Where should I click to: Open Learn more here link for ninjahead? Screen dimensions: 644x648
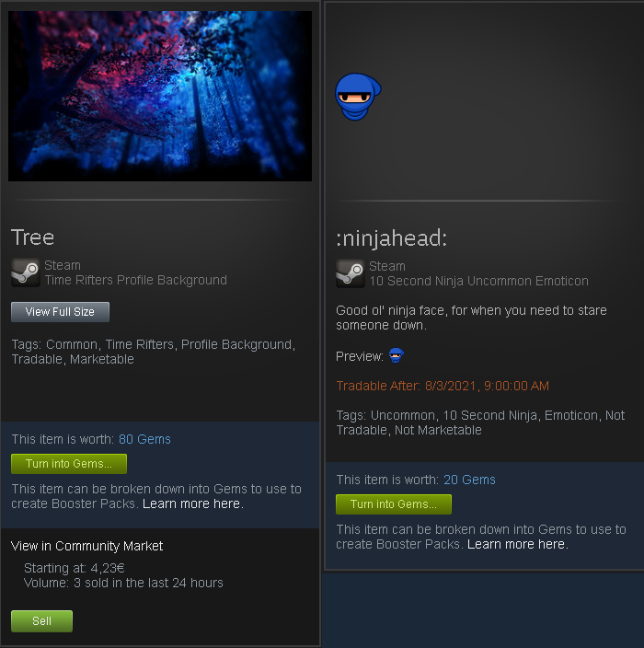click(x=518, y=544)
